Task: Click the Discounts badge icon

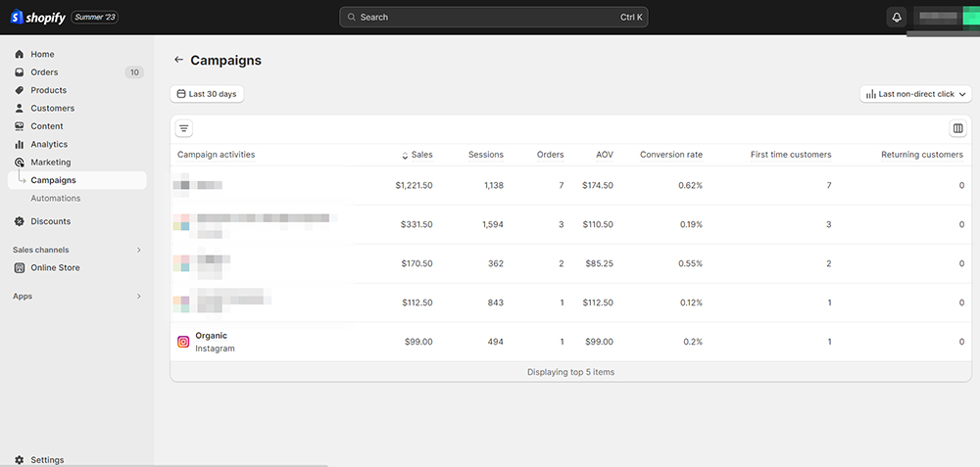Action: 19,221
